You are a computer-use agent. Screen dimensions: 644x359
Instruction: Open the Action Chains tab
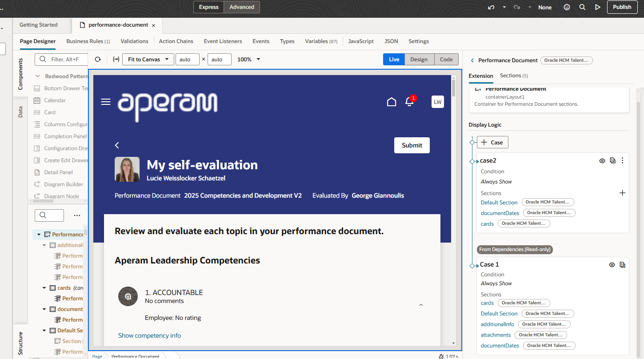(176, 41)
